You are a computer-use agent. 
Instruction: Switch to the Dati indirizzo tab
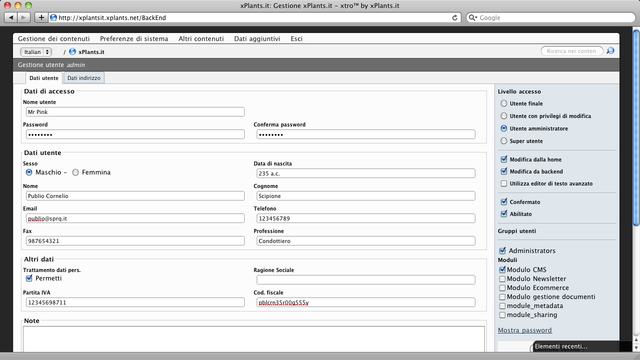tap(84, 78)
